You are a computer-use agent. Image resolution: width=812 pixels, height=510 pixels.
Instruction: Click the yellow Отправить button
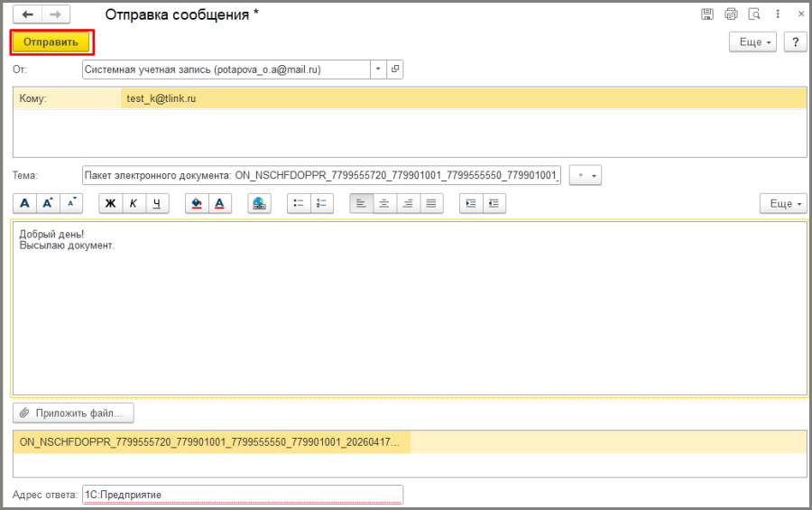pyautogui.click(x=51, y=42)
